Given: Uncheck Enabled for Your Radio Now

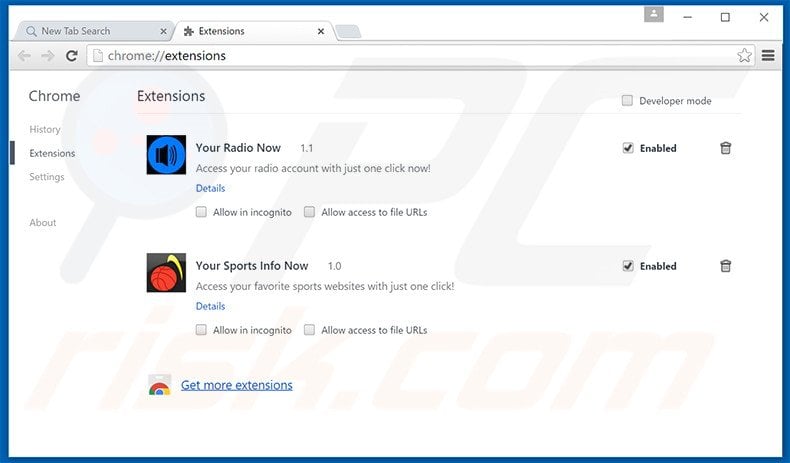Looking at the screenshot, I should 628,148.
